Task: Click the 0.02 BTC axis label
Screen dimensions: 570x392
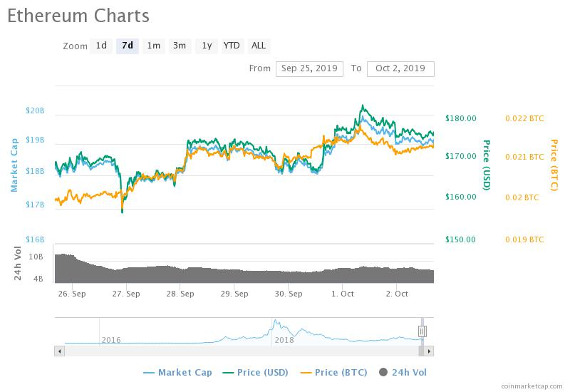Action: pos(522,197)
